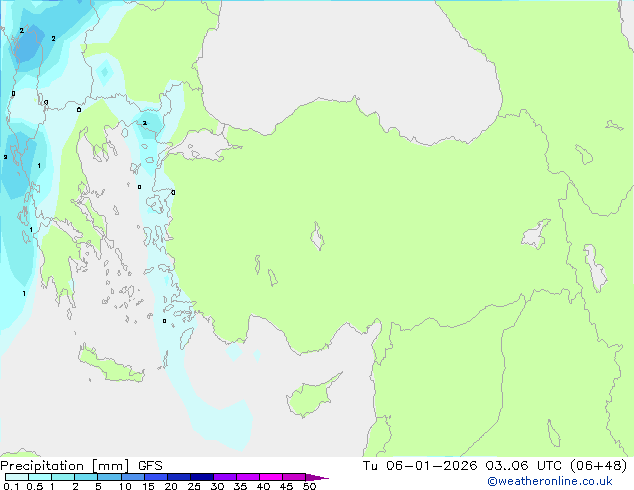Click the 10–15 mm legend color swatch
Viewport: 634px width, 490px height.
(x=132, y=477)
